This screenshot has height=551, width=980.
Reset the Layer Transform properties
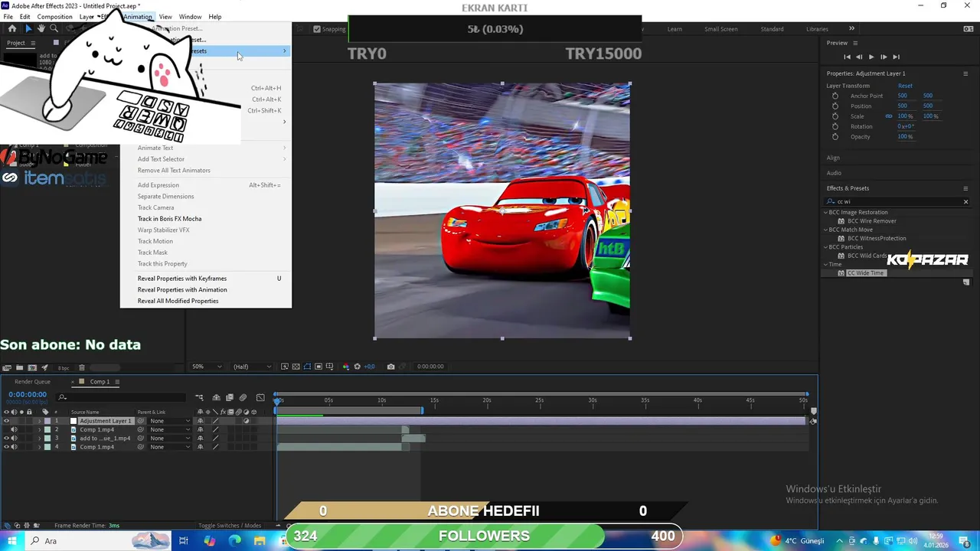[x=905, y=86]
